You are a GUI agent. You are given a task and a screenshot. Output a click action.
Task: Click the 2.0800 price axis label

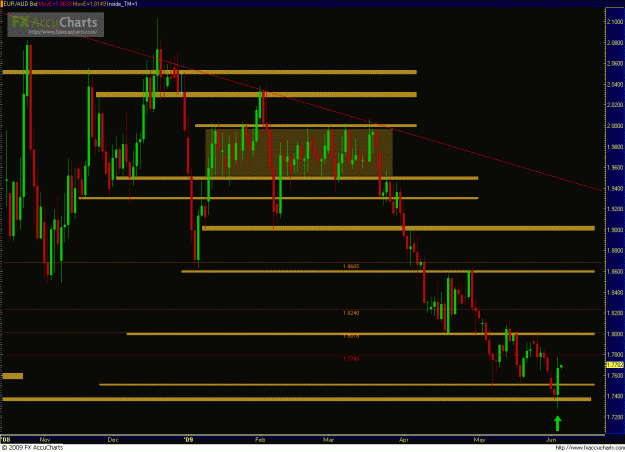click(615, 42)
